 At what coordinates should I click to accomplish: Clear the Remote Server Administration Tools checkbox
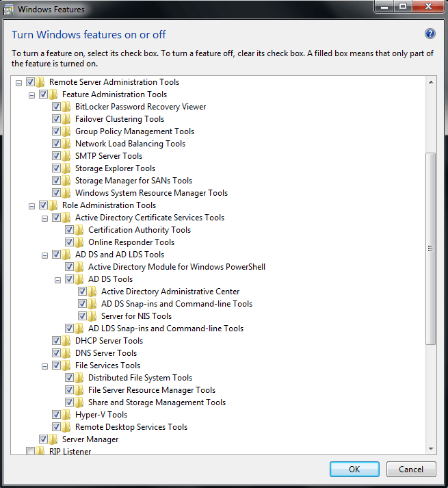pyautogui.click(x=30, y=82)
